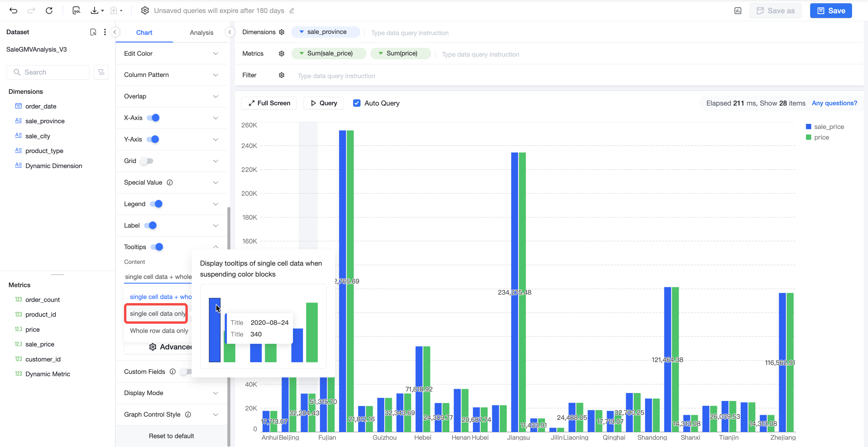The image size is (868, 447).
Task: Toggle the Grid switch on
Action: 147,161
